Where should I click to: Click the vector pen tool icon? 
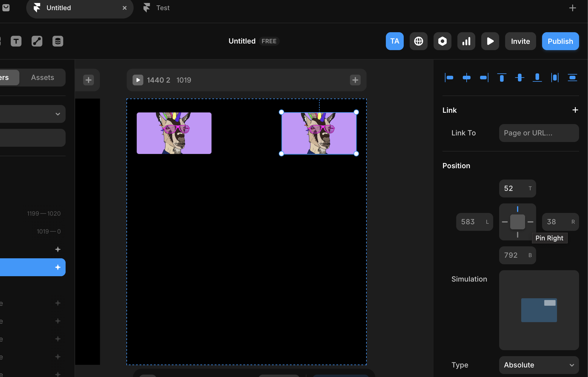37,41
